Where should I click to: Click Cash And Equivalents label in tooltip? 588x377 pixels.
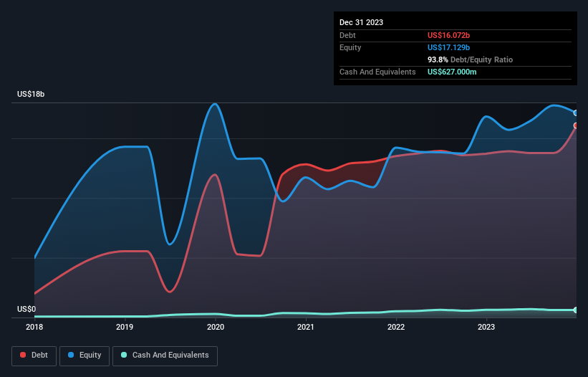click(x=377, y=72)
